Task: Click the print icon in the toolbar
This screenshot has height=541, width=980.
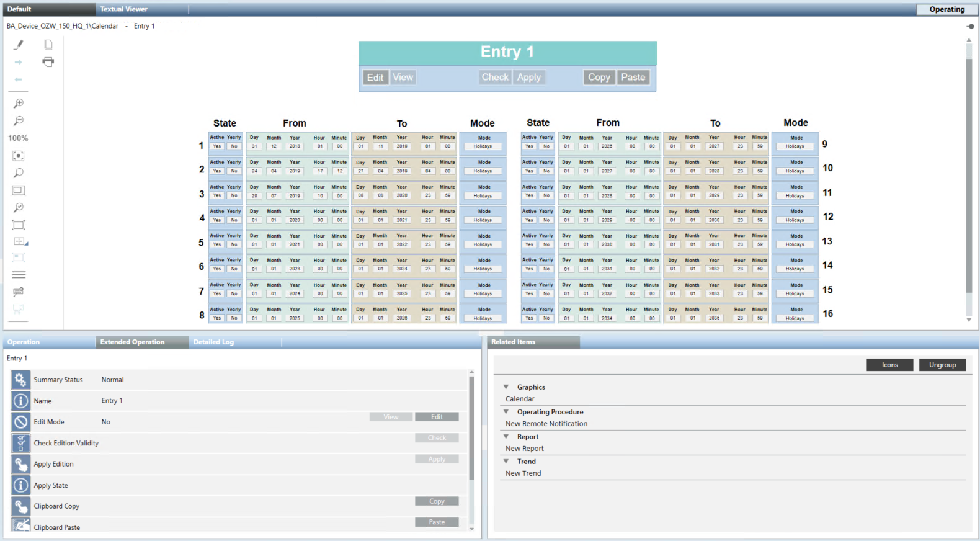Action: pyautogui.click(x=48, y=61)
